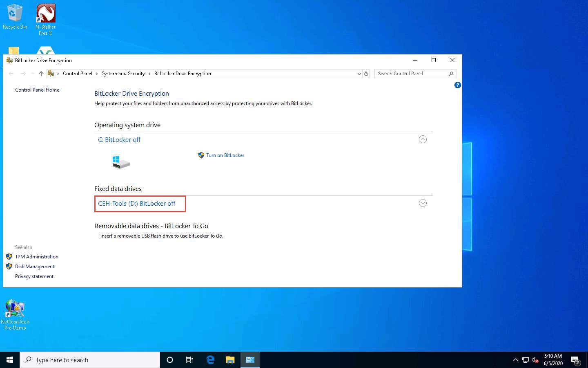
Task: Select System and Security in breadcrumb
Action: (x=123, y=74)
